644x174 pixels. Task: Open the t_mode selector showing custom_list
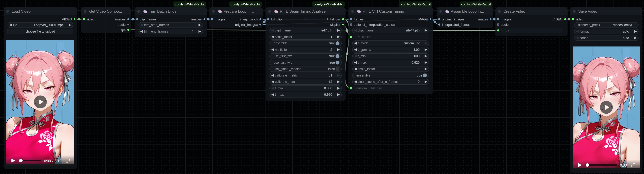pyautogui.click(x=391, y=43)
